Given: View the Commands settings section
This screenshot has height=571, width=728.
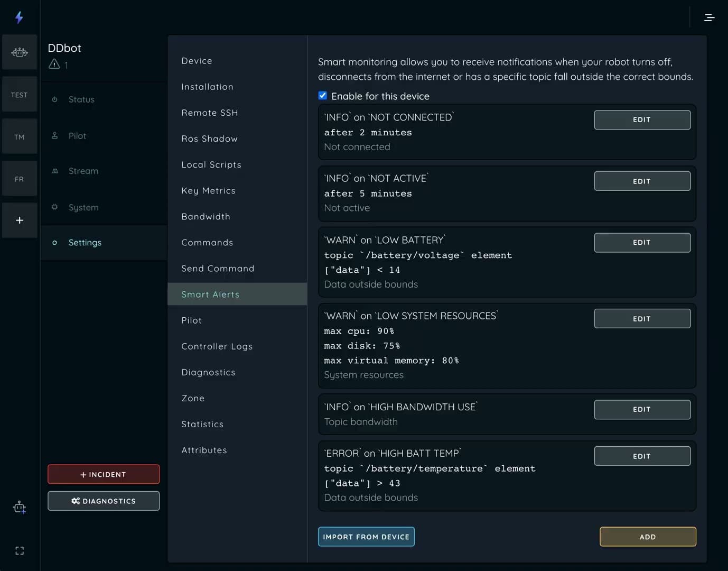Looking at the screenshot, I should [x=237, y=242].
